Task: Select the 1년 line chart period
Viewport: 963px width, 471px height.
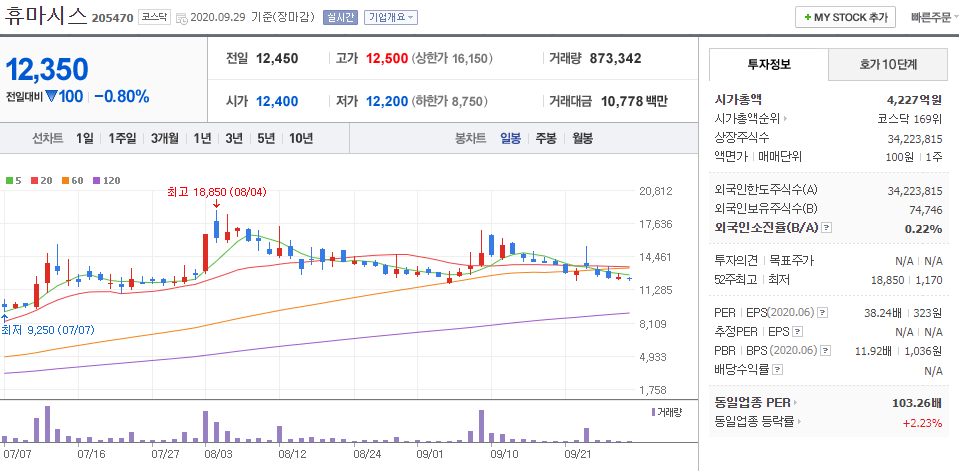Action: (x=202, y=138)
